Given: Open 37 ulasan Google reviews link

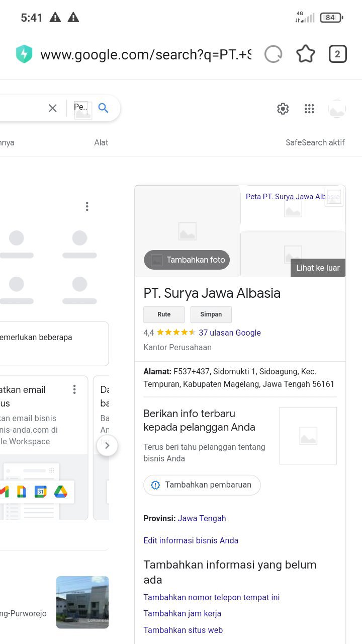Looking at the screenshot, I should click(230, 333).
